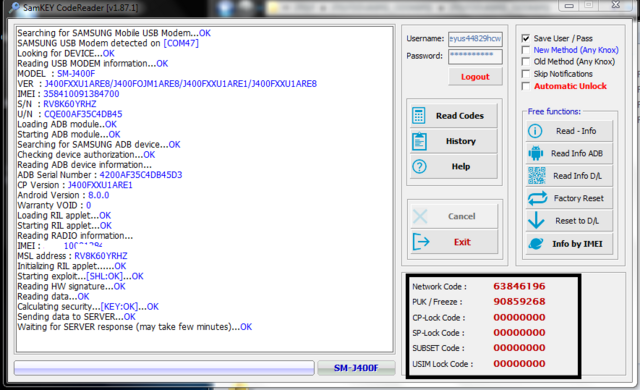
Task: Enable New Method (Any Knox) checkbox
Action: (526, 50)
